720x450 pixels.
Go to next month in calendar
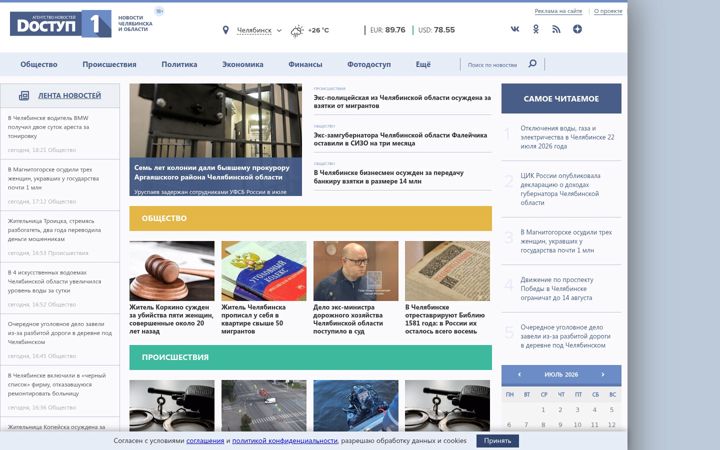(x=603, y=375)
